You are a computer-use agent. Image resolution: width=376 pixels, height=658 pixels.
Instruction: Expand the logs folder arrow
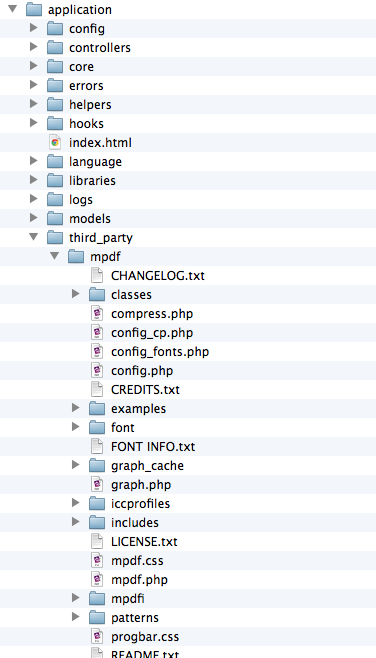pyautogui.click(x=34, y=198)
